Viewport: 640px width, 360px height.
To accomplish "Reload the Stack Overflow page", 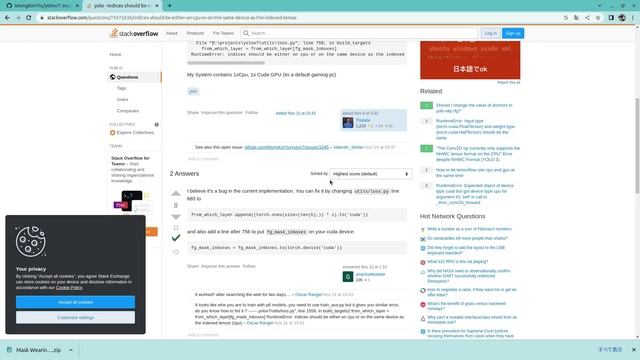I will pos(29,18).
